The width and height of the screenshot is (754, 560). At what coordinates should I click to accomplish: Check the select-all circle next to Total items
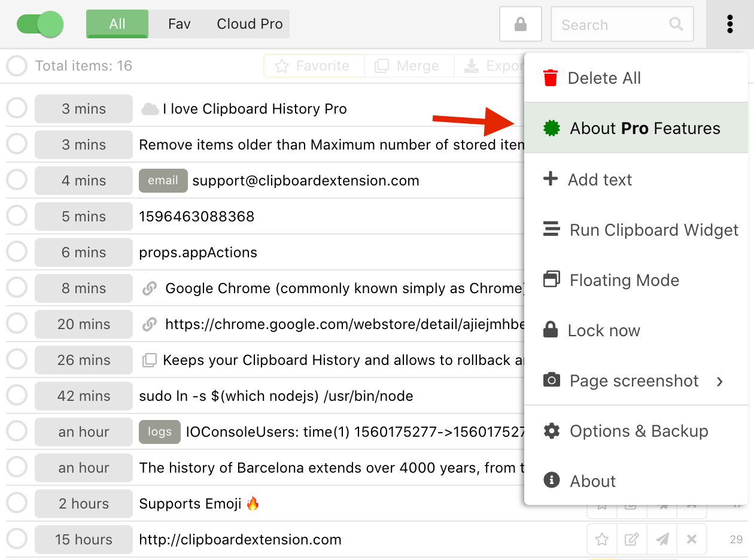pyautogui.click(x=17, y=66)
